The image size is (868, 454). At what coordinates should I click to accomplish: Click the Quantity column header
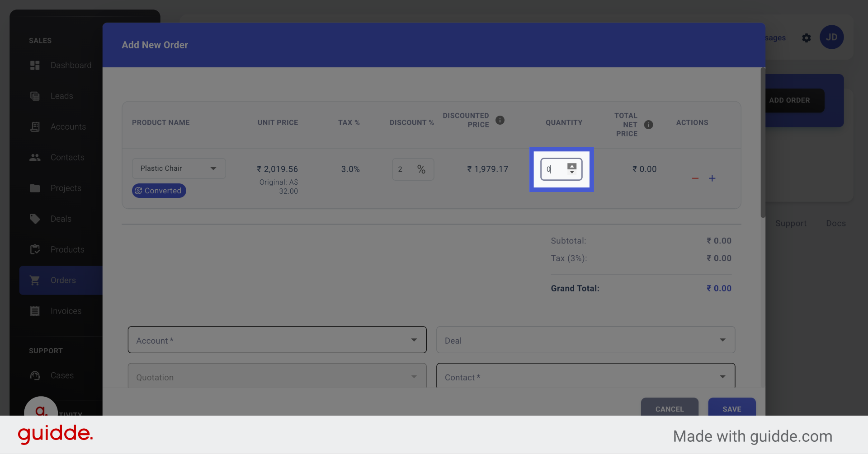tap(564, 123)
